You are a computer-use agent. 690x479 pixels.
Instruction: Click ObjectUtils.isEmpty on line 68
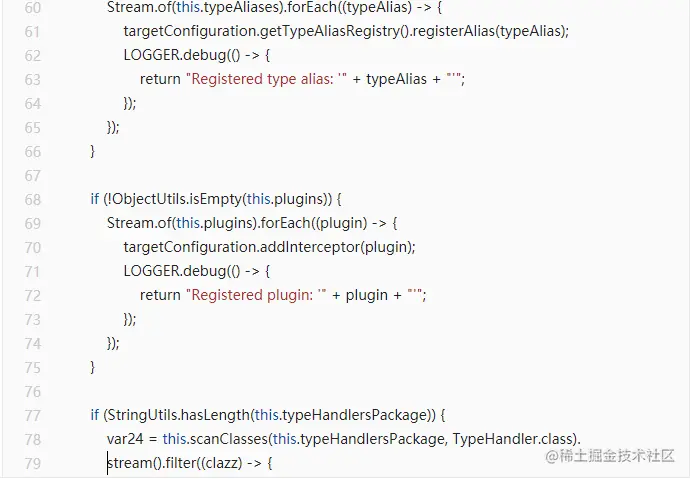click(175, 199)
